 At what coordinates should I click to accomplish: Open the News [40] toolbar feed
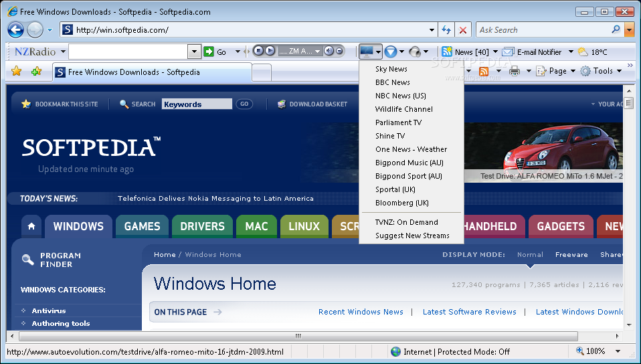[x=465, y=52]
